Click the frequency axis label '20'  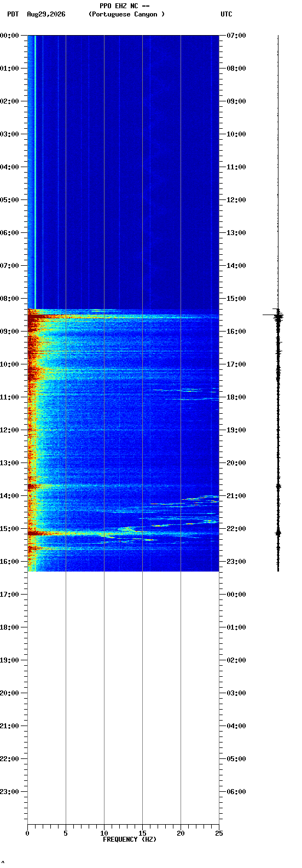(181, 833)
